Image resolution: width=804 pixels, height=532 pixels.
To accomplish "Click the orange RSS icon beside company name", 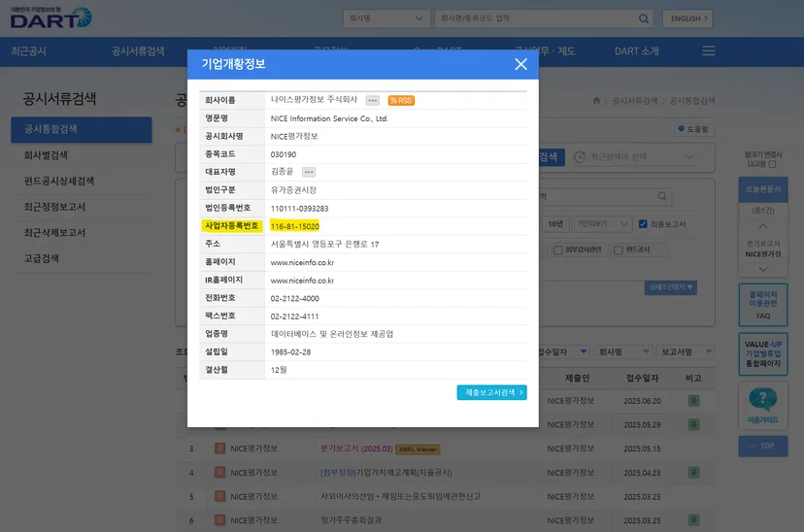I will 401,100.
